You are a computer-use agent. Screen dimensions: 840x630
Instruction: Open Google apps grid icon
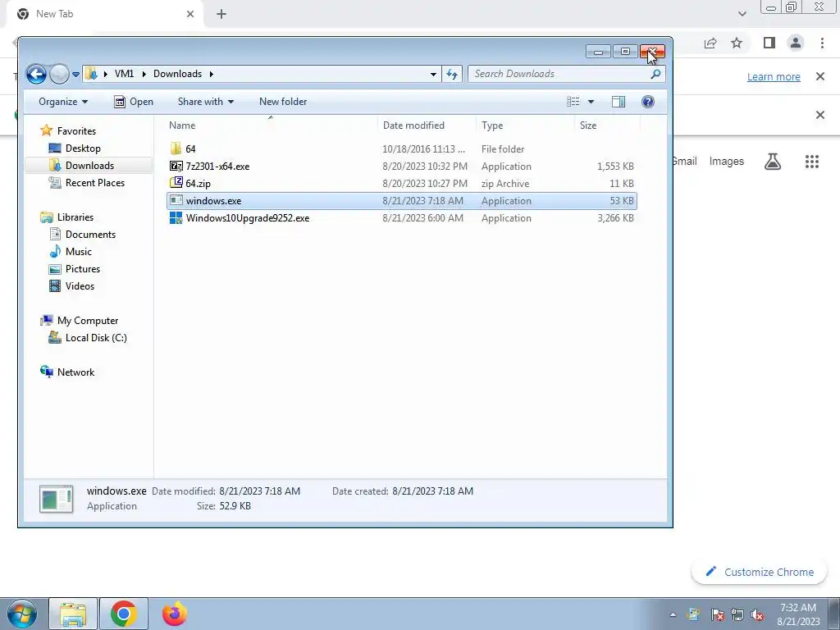click(811, 162)
